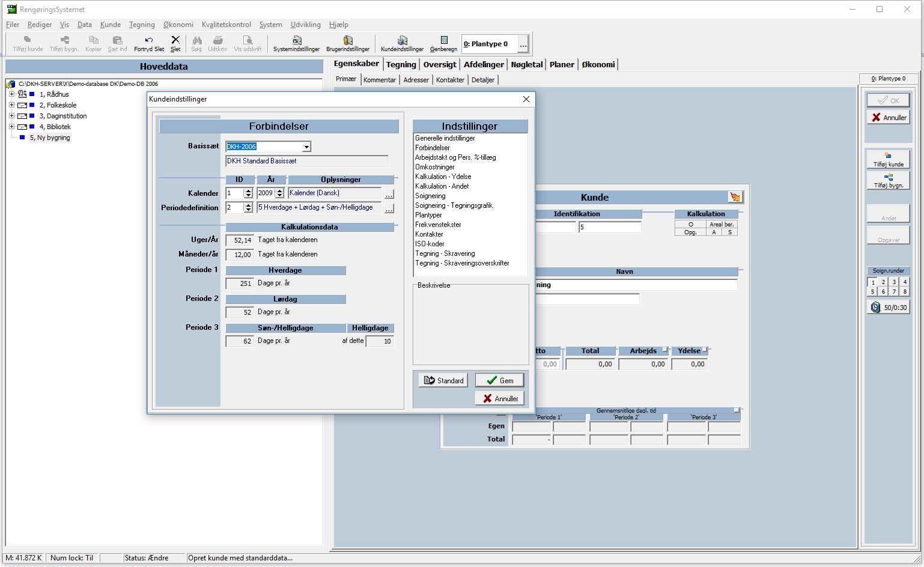Click Tilføj kunde in the right sidebar

888,159
